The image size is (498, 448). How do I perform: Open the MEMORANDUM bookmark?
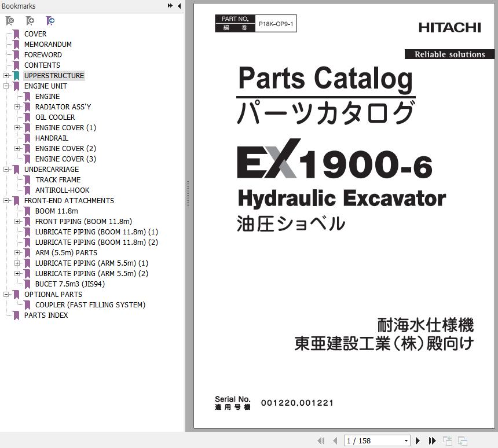coord(48,45)
